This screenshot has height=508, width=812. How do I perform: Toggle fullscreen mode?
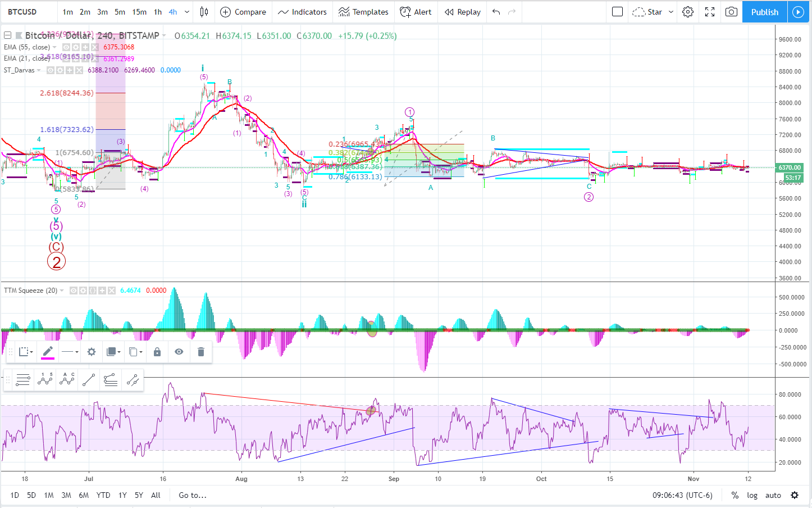(710, 12)
